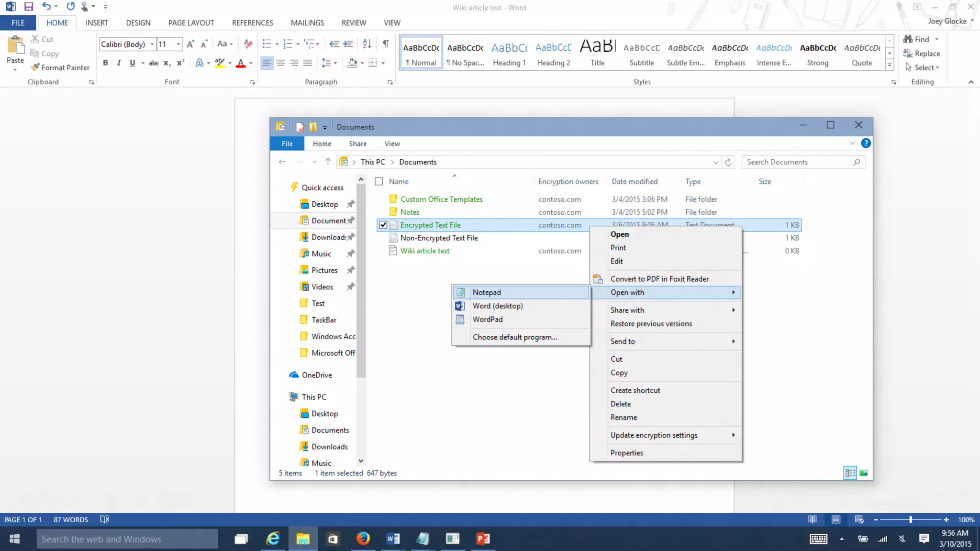Click the Refresh icon beside address bar
Screen dimensions: 980x551
[728, 162]
